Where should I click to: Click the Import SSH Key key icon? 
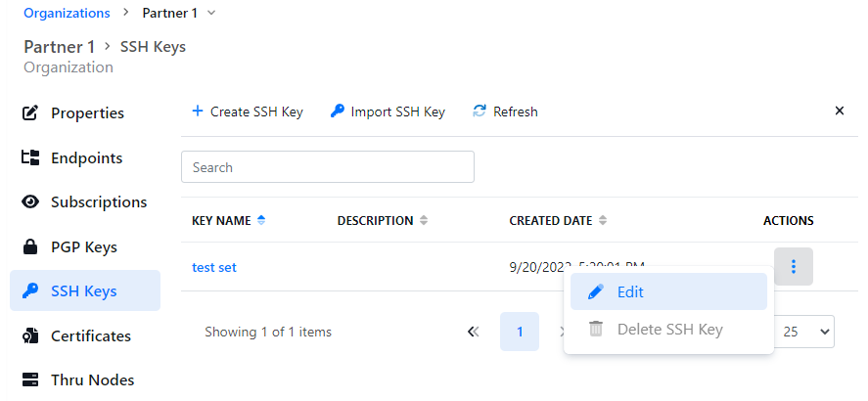coord(337,111)
